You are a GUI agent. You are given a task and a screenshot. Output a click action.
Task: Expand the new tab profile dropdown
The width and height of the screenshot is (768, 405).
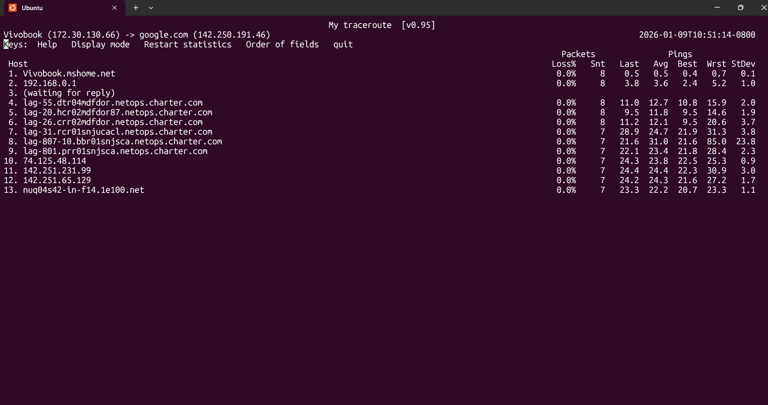tap(151, 8)
